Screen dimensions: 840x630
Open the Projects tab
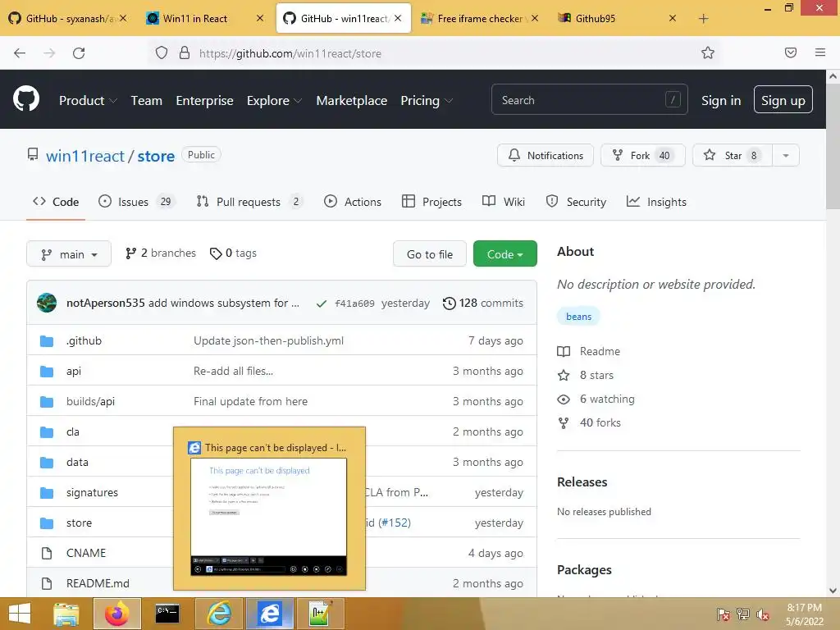point(431,202)
